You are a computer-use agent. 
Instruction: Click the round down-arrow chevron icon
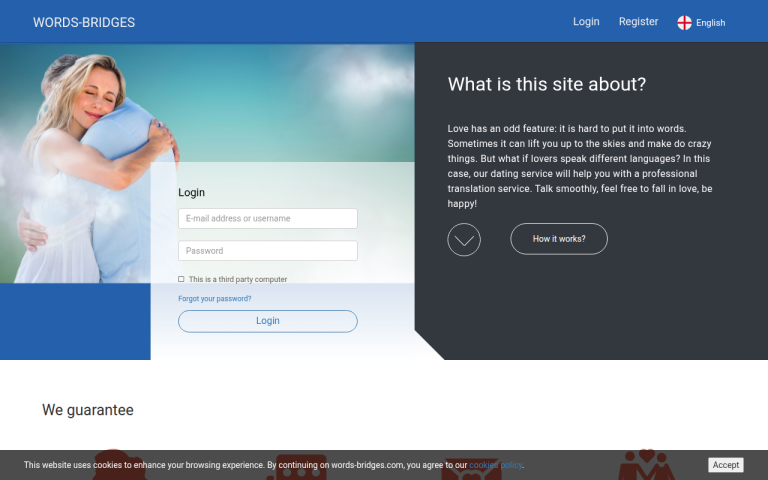pyautogui.click(x=464, y=240)
